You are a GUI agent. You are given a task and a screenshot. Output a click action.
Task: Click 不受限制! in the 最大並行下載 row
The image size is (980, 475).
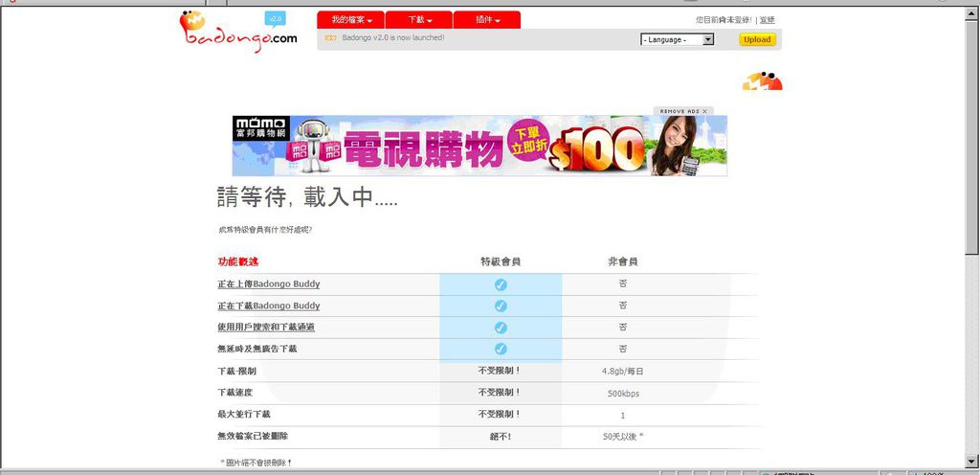pyautogui.click(x=500, y=414)
